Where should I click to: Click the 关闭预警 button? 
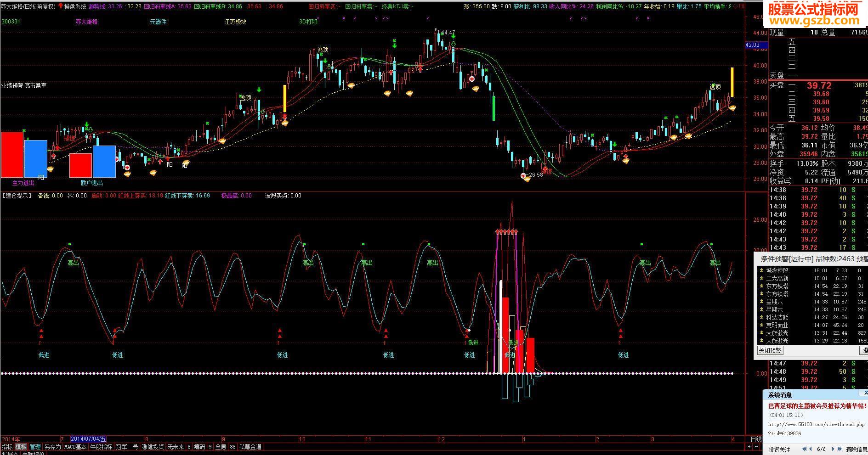[770, 350]
